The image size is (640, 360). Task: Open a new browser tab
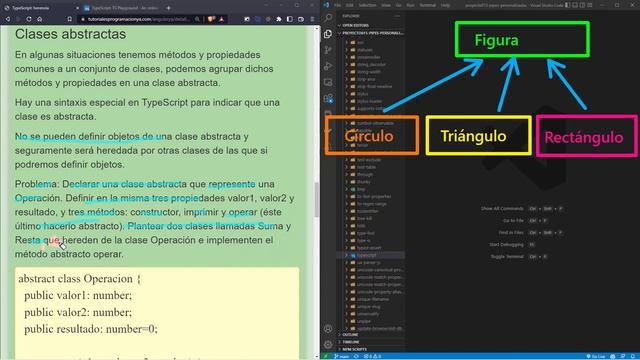click(x=169, y=8)
